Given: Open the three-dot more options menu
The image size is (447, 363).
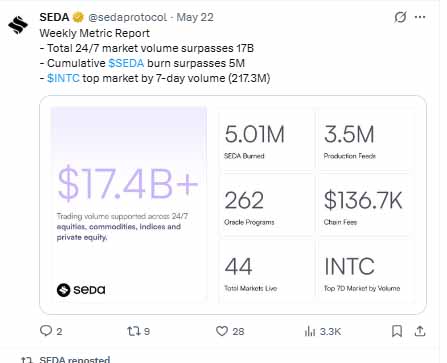Looking at the screenshot, I should 420,17.
